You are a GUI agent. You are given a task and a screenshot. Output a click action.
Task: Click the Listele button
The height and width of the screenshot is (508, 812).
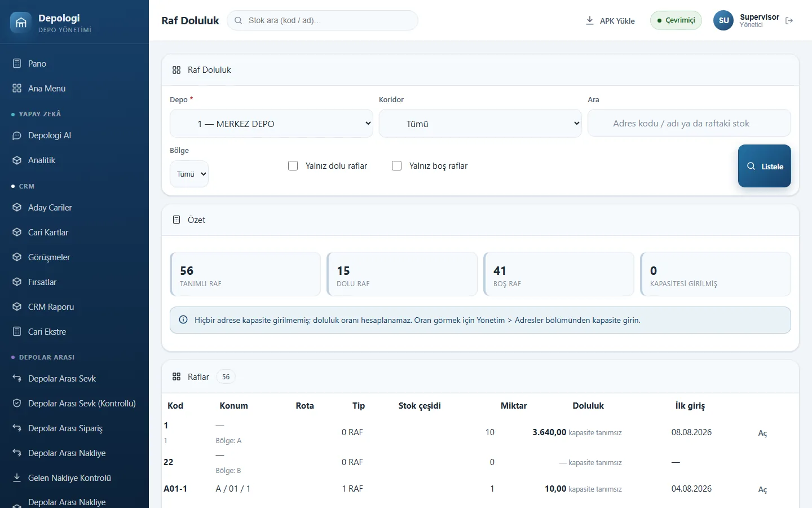[x=765, y=166]
